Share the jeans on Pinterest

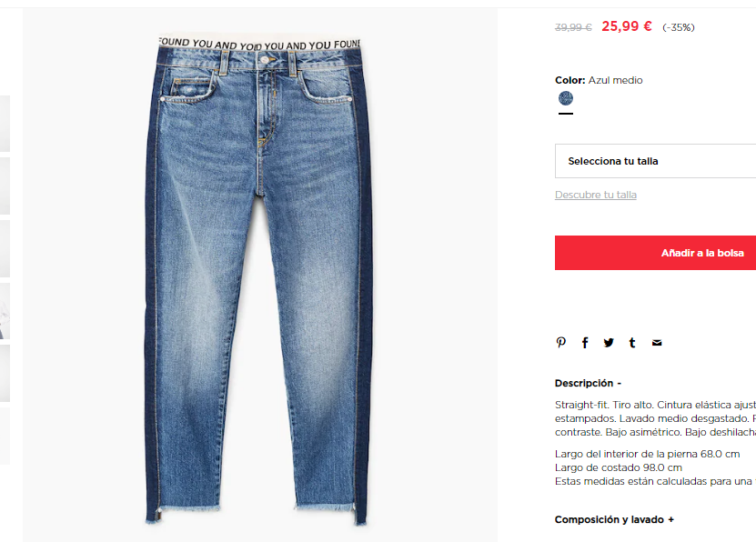click(x=560, y=343)
